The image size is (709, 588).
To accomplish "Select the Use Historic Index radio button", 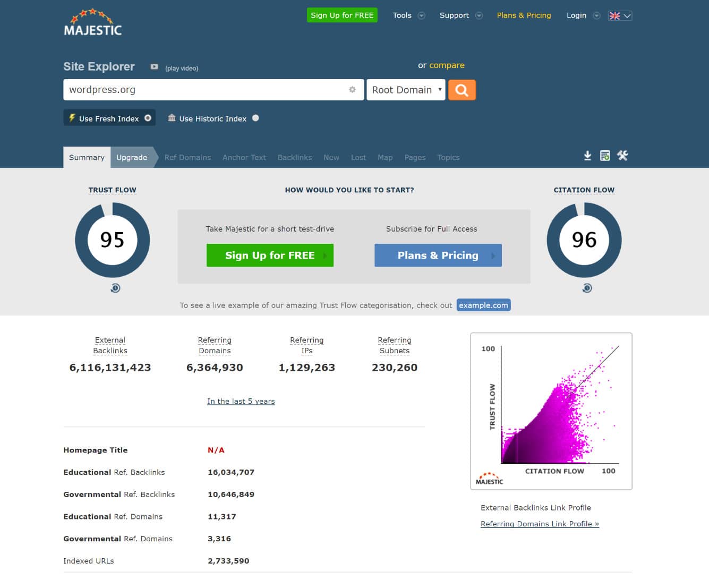I will [255, 118].
